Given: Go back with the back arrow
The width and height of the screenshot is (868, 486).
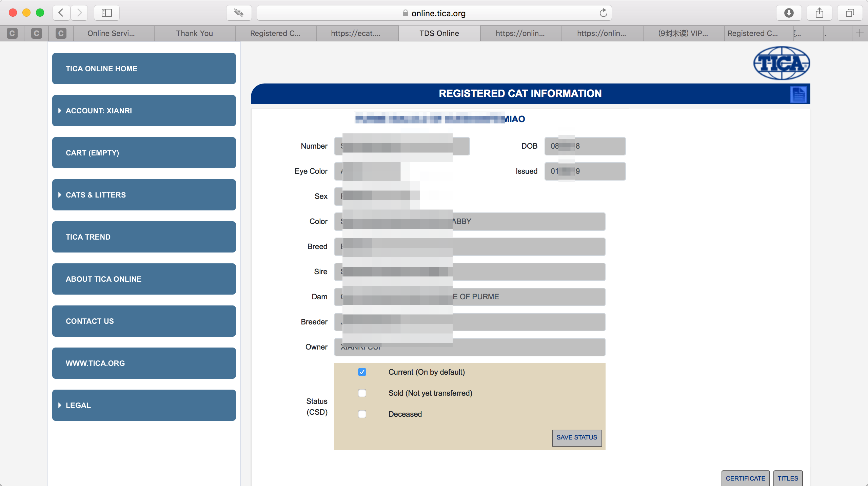Looking at the screenshot, I should 61,13.
